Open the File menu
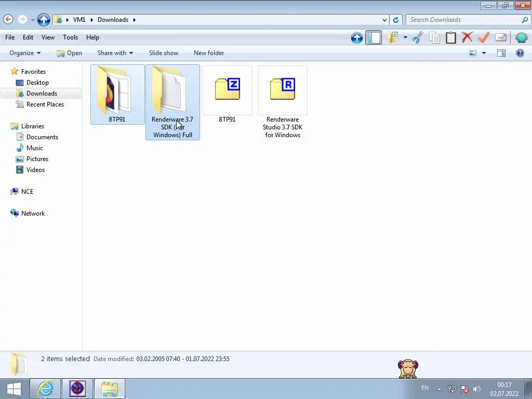The image size is (532, 399). pyautogui.click(x=10, y=37)
